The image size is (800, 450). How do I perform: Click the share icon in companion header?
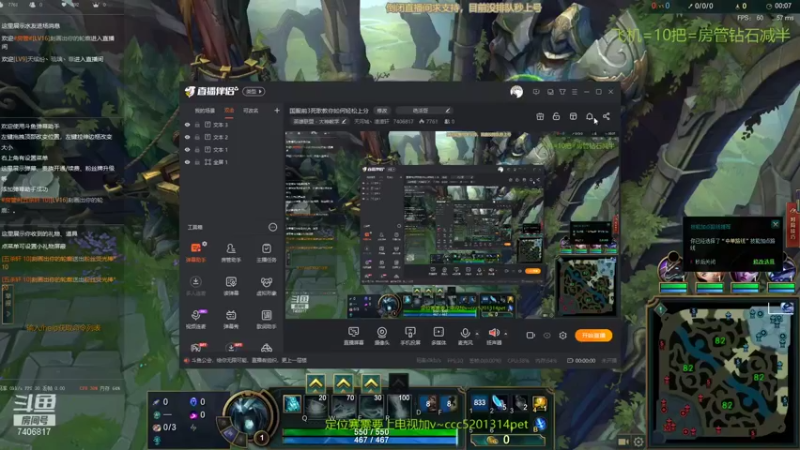click(x=606, y=117)
